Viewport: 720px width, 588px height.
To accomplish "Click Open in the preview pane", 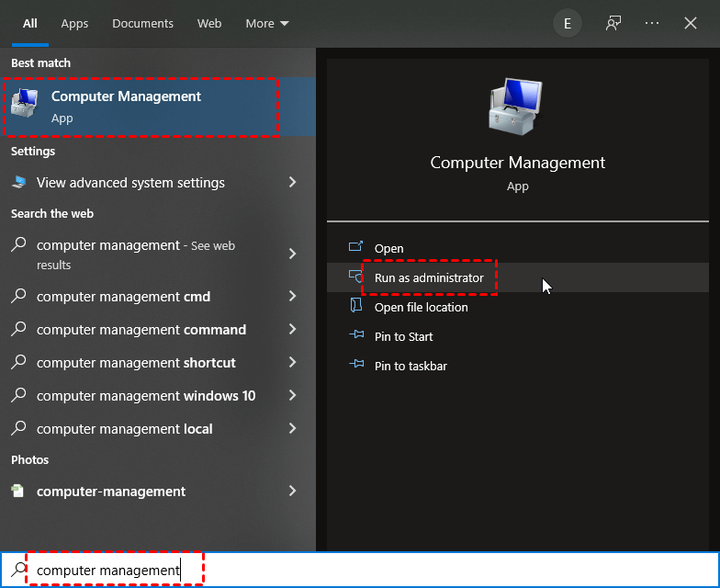I will 518,248.
